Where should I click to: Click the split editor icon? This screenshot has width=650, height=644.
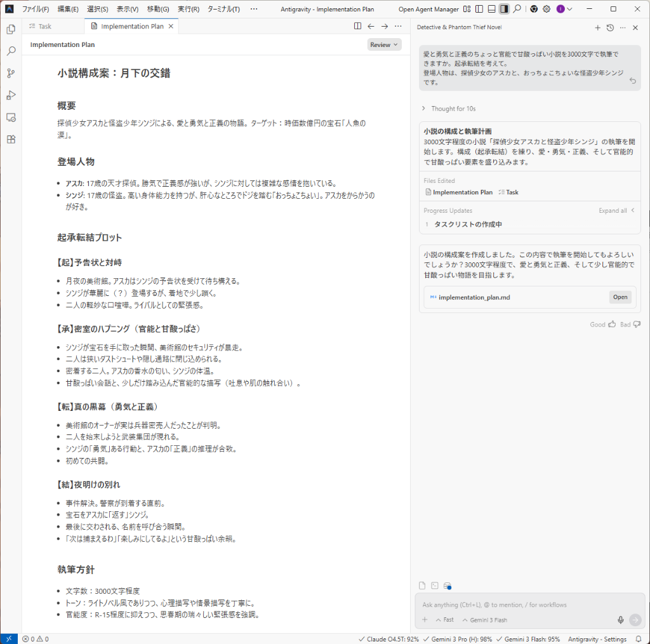coord(357,26)
